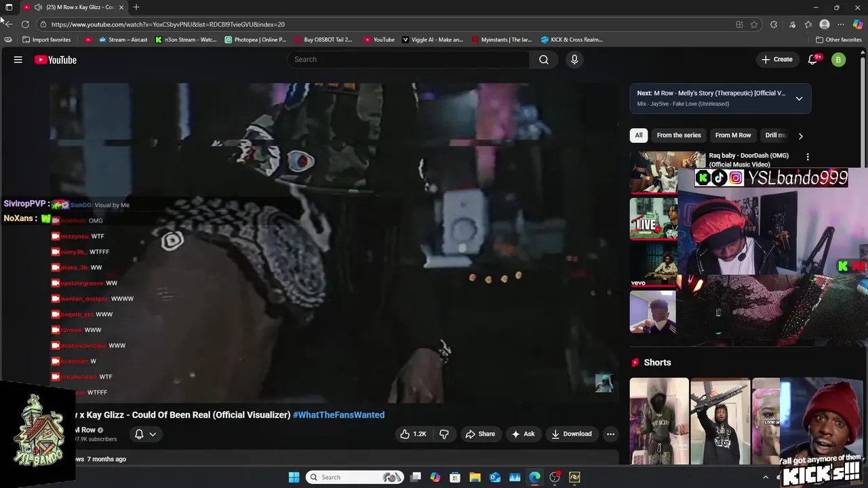
Task: Open a new browser tab
Action: click(x=136, y=7)
